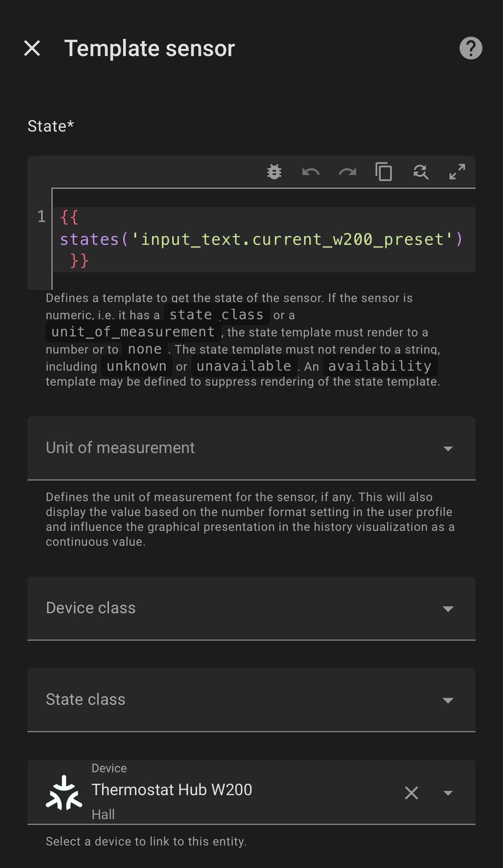Open find and replace in editor
503x868 pixels.
[421, 172]
